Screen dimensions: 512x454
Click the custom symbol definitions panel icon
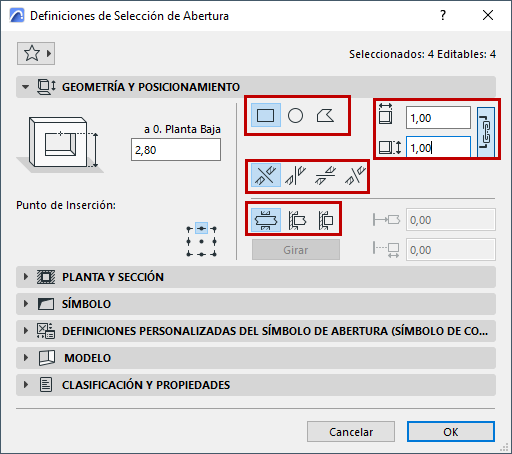tap(46, 331)
